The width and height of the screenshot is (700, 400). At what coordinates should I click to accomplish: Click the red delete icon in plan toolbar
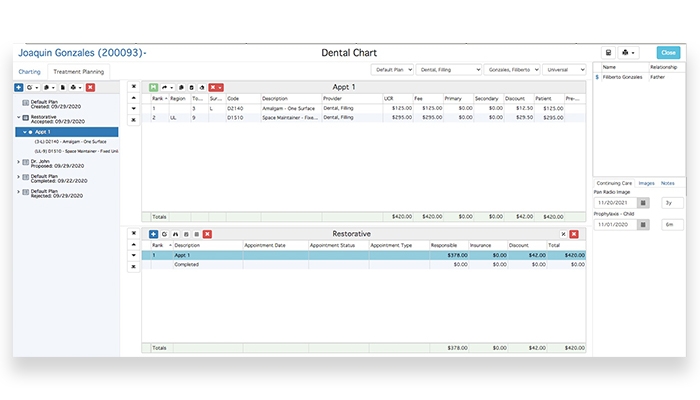(90, 87)
